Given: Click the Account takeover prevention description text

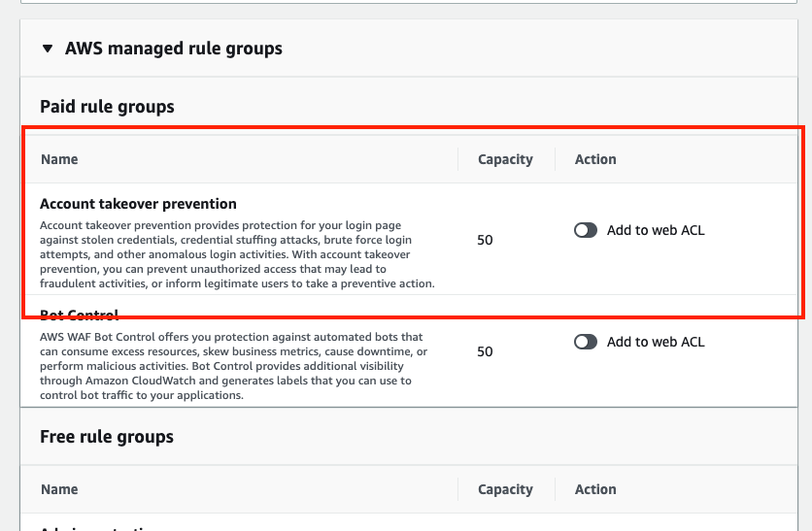Looking at the screenshot, I should pyautogui.click(x=237, y=254).
